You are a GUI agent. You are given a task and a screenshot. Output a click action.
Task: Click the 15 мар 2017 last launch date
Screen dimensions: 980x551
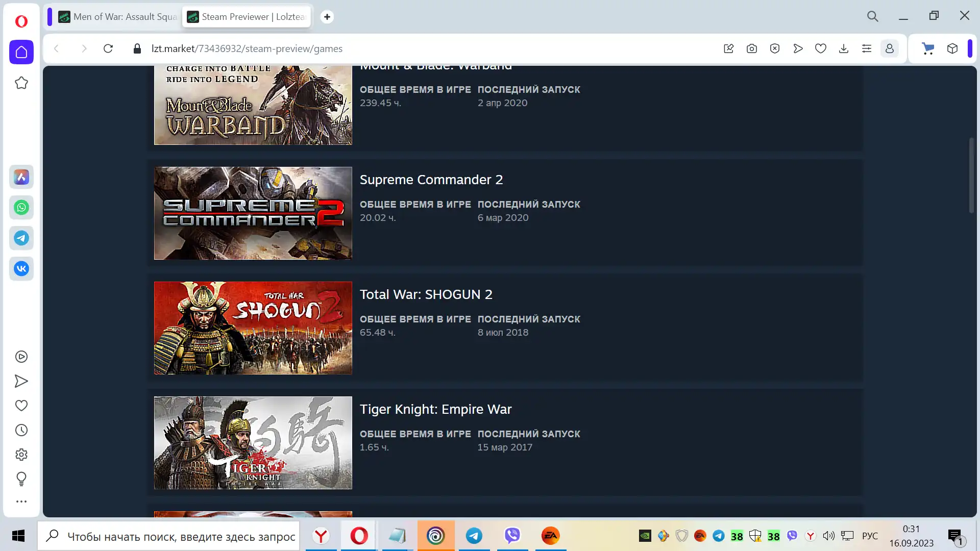(505, 447)
